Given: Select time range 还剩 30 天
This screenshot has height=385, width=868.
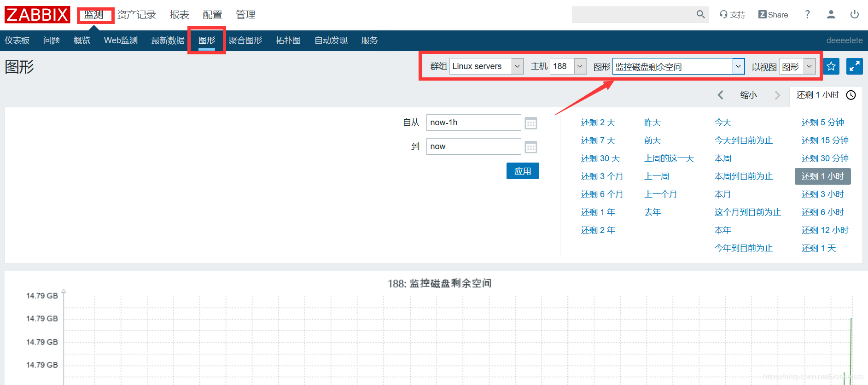Looking at the screenshot, I should click(x=600, y=158).
